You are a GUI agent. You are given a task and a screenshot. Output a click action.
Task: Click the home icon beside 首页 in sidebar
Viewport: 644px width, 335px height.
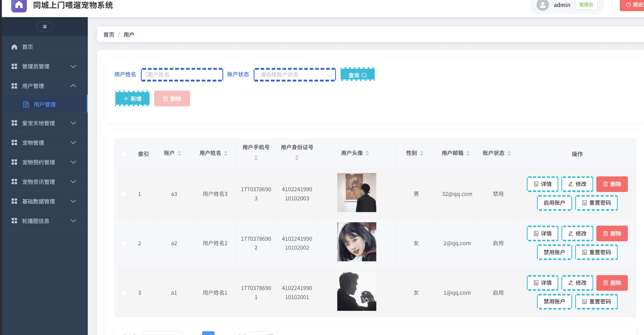point(14,47)
